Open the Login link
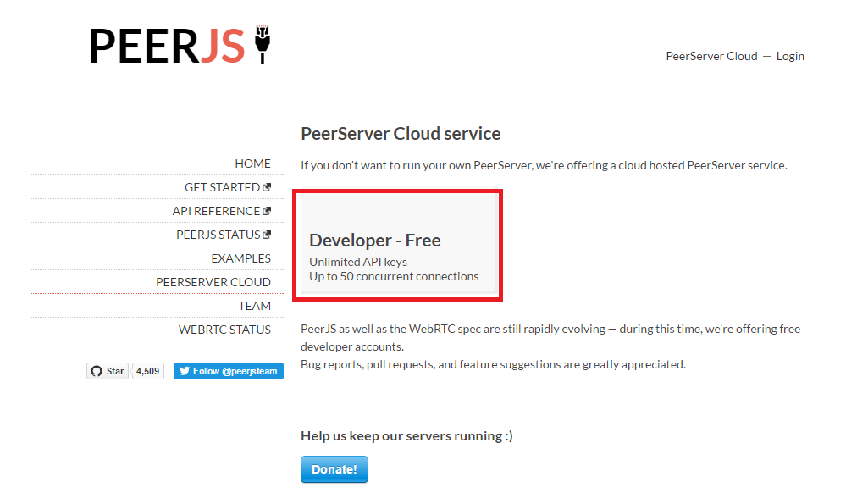 click(790, 55)
